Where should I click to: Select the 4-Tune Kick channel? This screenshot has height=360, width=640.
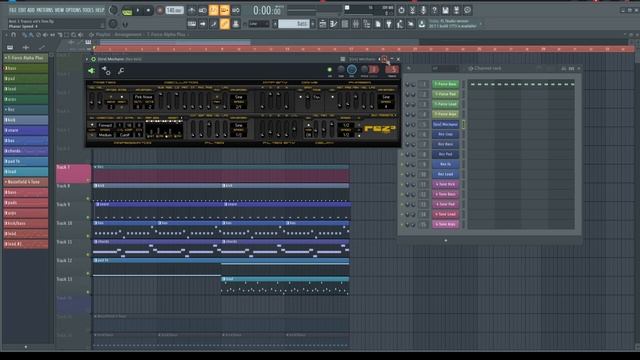(x=445, y=184)
